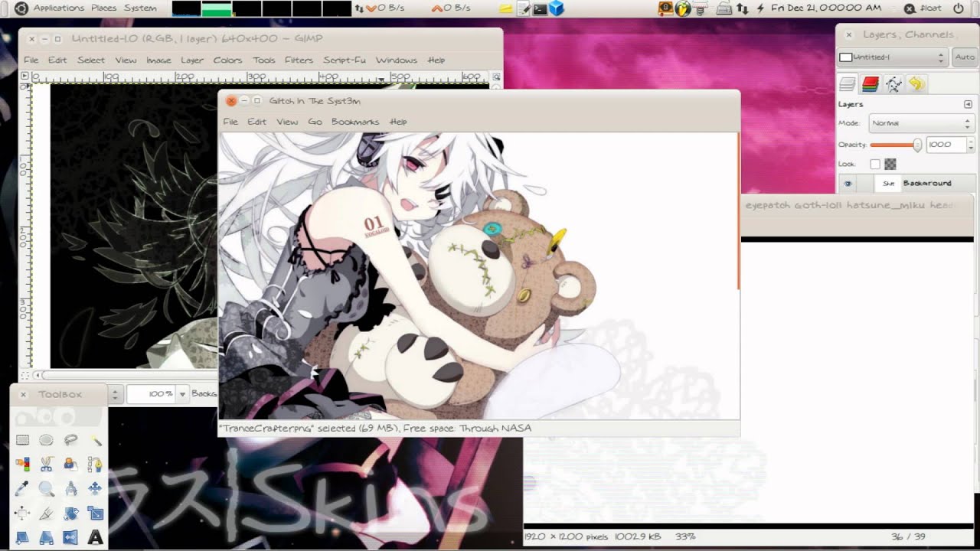The image size is (980, 551).
Task: Open the GIMP image menu triangle at ruler corner
Action: point(24,77)
